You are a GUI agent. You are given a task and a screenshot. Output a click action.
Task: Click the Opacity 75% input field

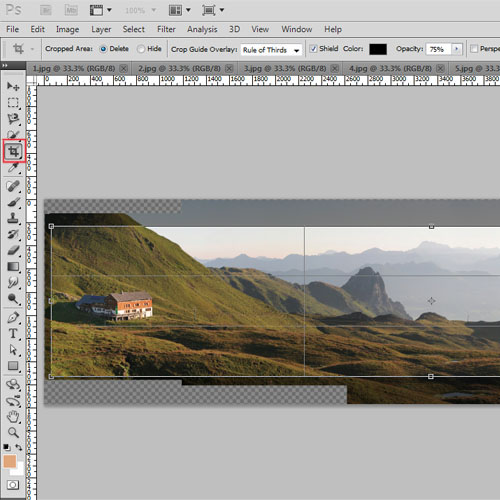[439, 49]
